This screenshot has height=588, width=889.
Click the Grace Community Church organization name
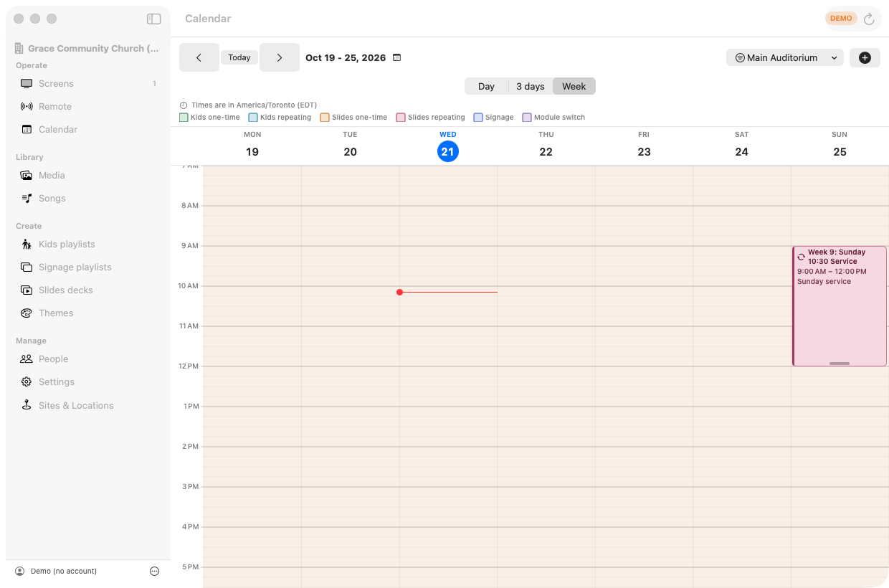click(x=93, y=48)
